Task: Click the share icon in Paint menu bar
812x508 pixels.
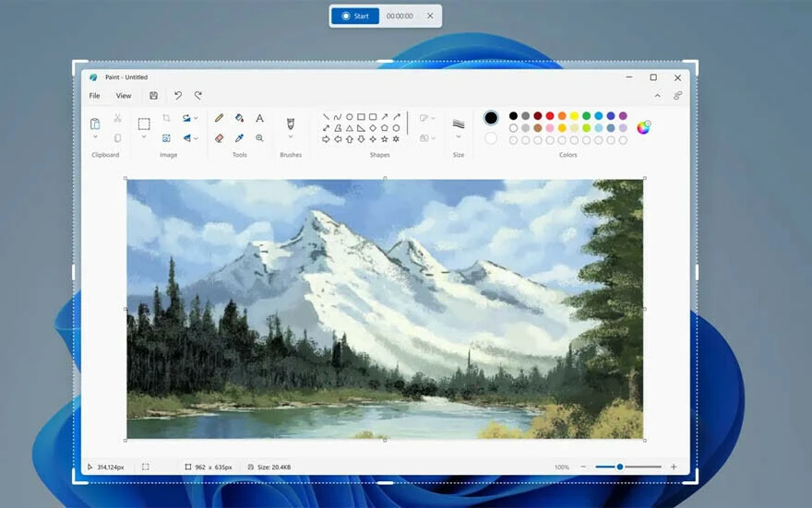Action: click(x=677, y=96)
